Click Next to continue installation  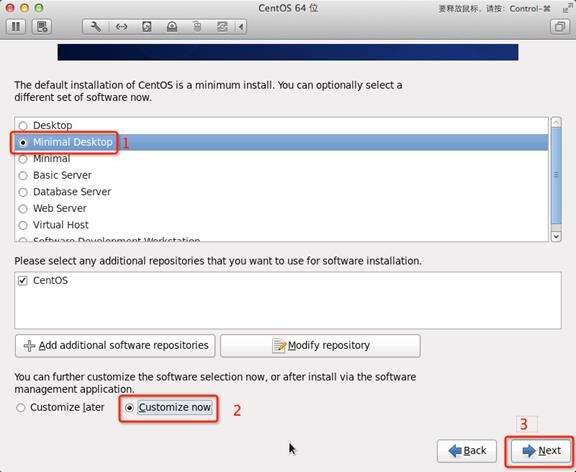coord(541,451)
